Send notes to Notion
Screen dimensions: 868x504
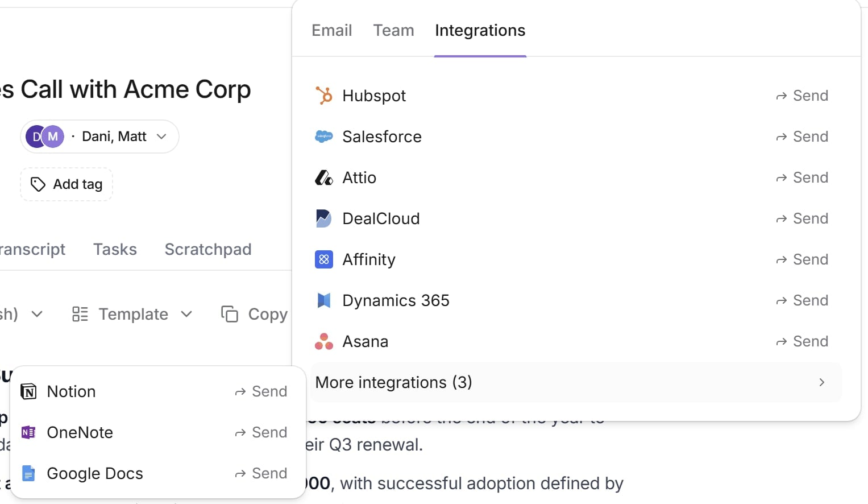tap(261, 391)
